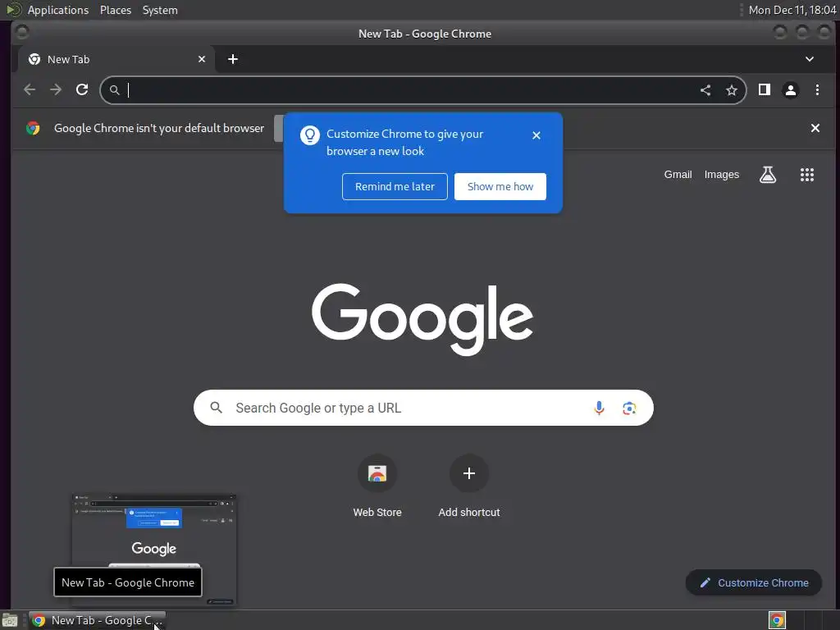Reload the current page
840x630 pixels.
click(x=82, y=89)
